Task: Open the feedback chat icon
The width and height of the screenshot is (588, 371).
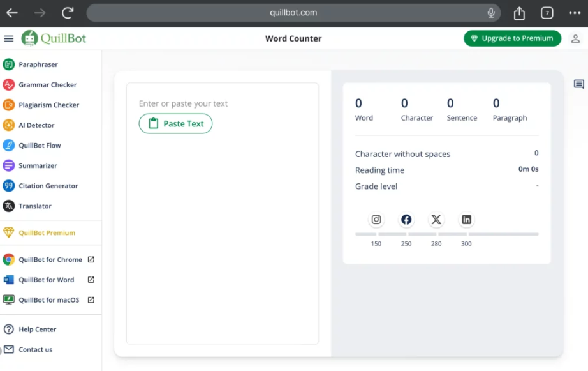Action: (x=579, y=84)
